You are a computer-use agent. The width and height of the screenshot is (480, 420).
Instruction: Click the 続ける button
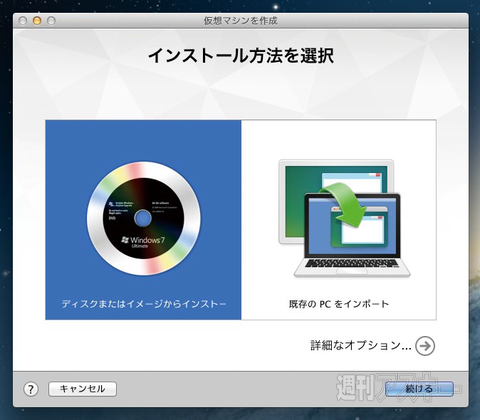(419, 389)
